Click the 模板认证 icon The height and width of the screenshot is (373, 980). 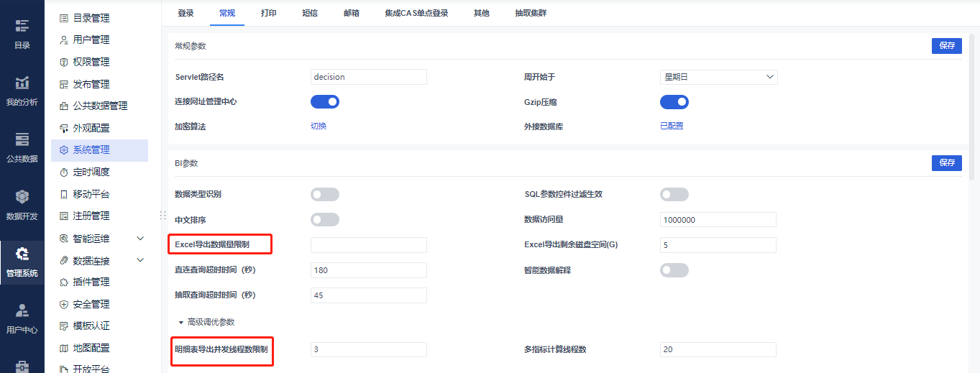(64, 326)
